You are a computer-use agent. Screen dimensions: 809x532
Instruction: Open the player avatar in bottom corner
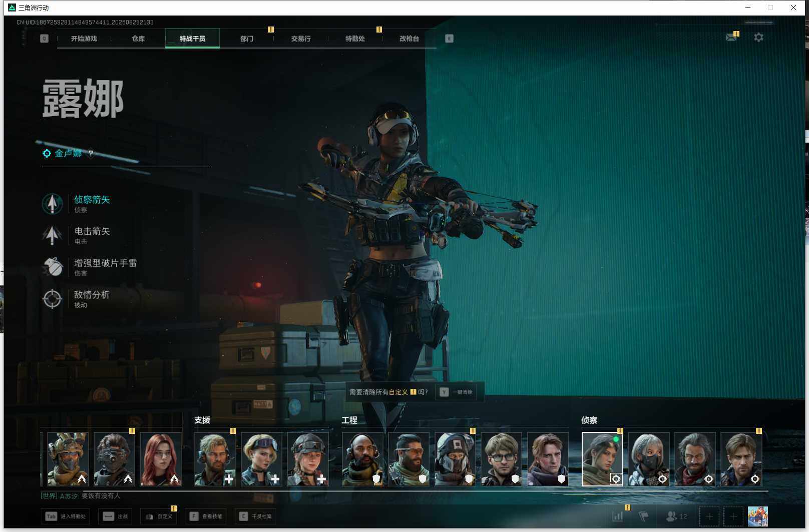pos(758,516)
